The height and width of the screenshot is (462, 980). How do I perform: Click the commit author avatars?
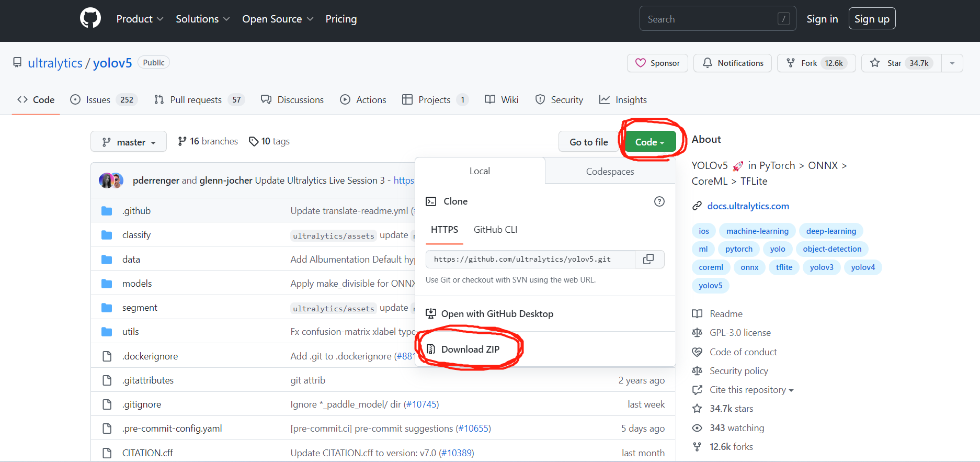click(111, 181)
